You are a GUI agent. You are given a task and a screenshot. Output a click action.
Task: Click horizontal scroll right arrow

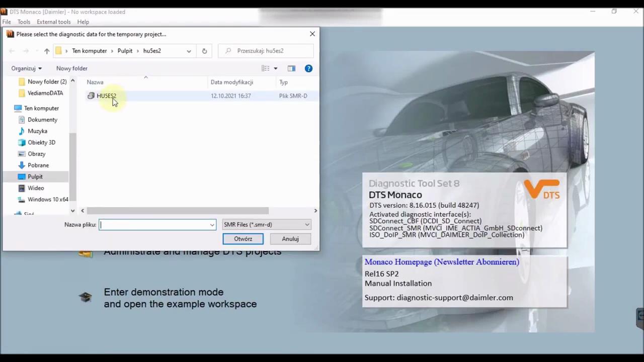(x=315, y=211)
